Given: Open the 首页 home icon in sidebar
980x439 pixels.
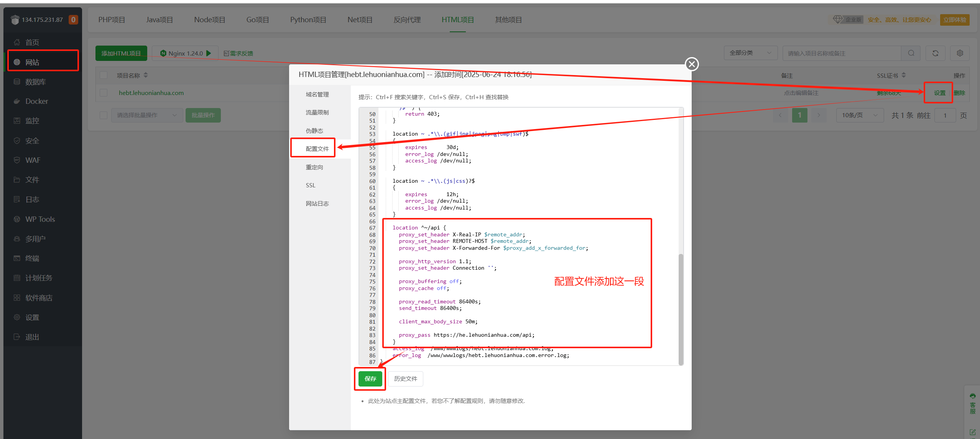Looking at the screenshot, I should [x=17, y=42].
